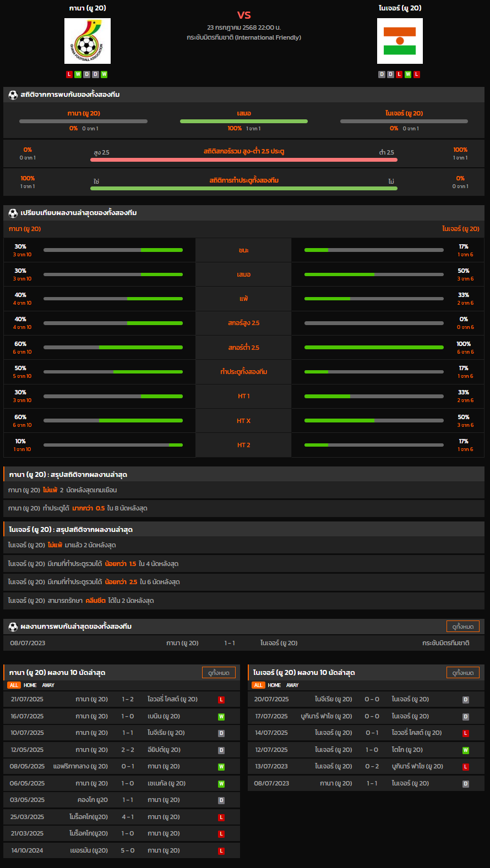The image size is (490, 868).
Task: Click the ทำประตูทั้งสองทีม comparison row label
Action: point(244,372)
